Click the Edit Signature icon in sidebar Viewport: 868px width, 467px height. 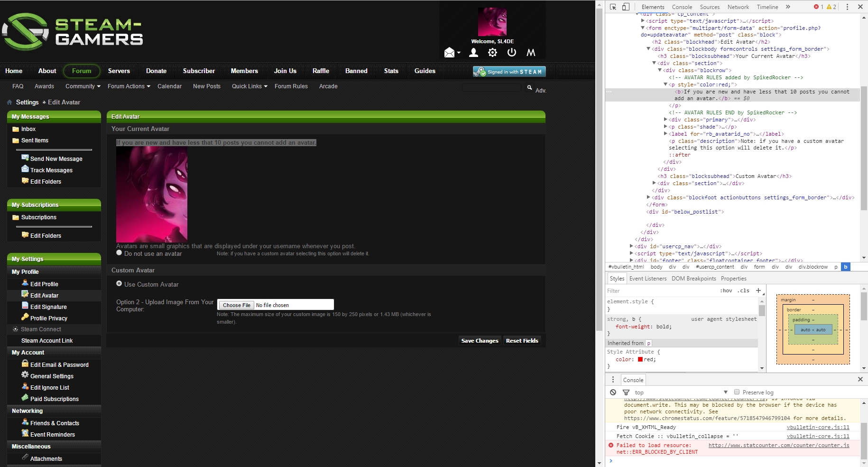click(x=25, y=306)
